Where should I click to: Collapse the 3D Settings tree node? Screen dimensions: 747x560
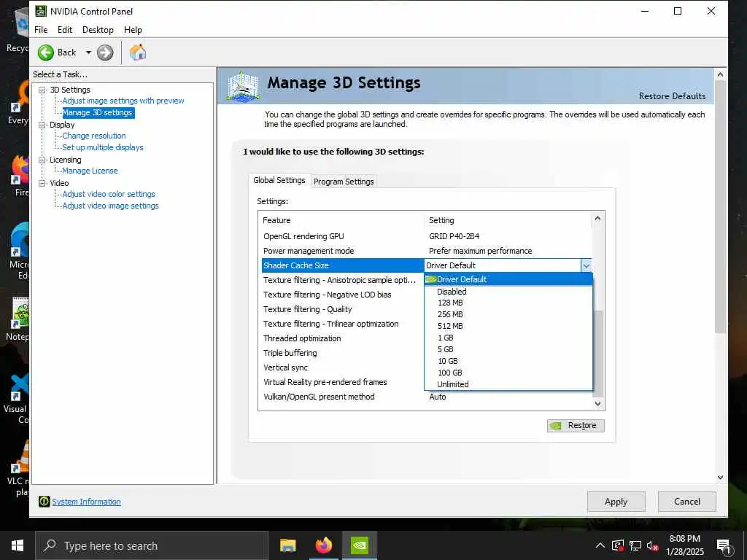42,90
